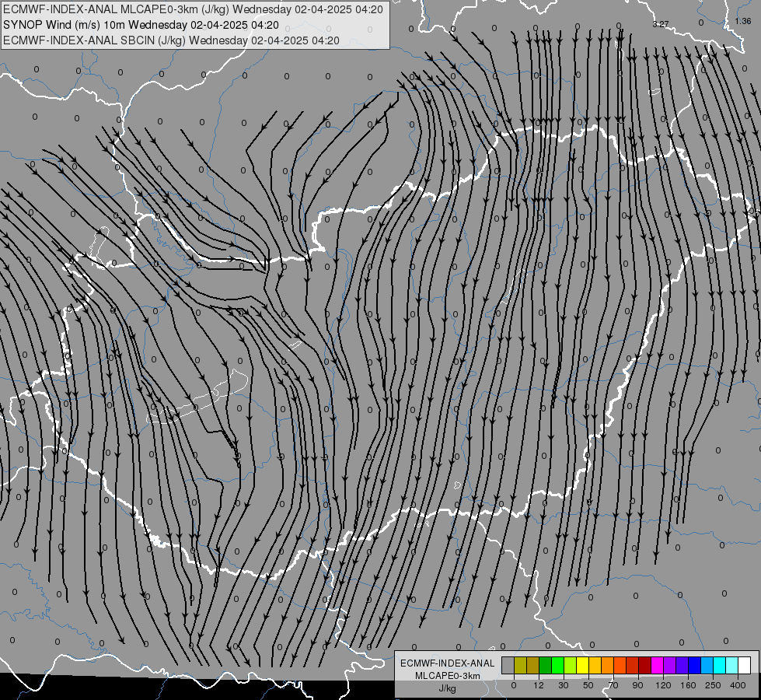Click the legend scale label 30
Viewport: 761px width, 700px height.
[564, 685]
